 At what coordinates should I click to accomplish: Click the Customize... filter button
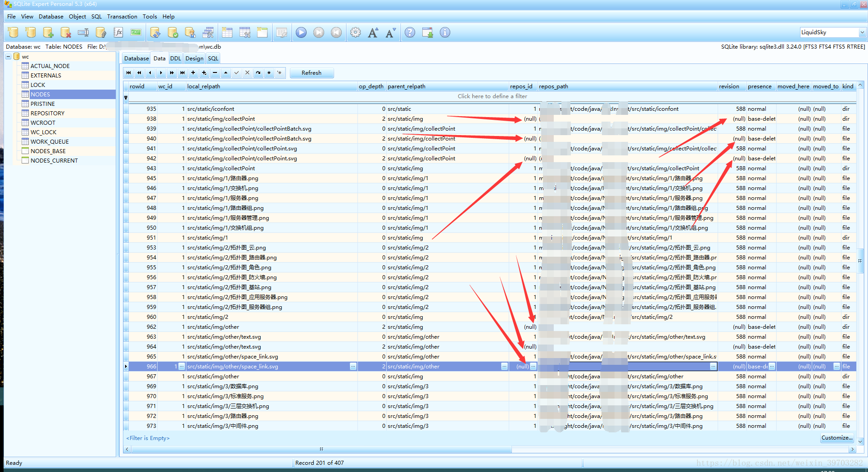(x=836, y=438)
